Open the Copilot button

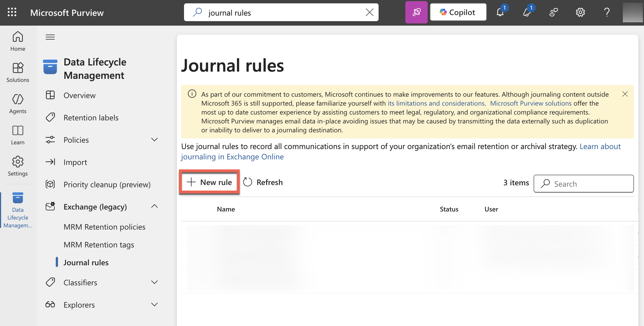[x=458, y=12]
